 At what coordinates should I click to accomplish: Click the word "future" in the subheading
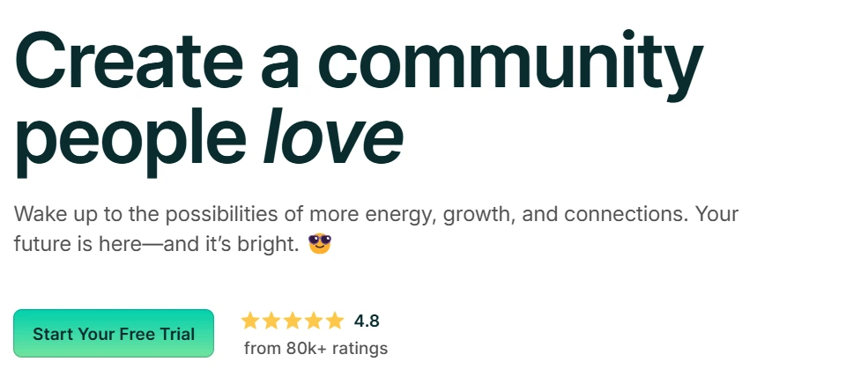[x=41, y=244]
